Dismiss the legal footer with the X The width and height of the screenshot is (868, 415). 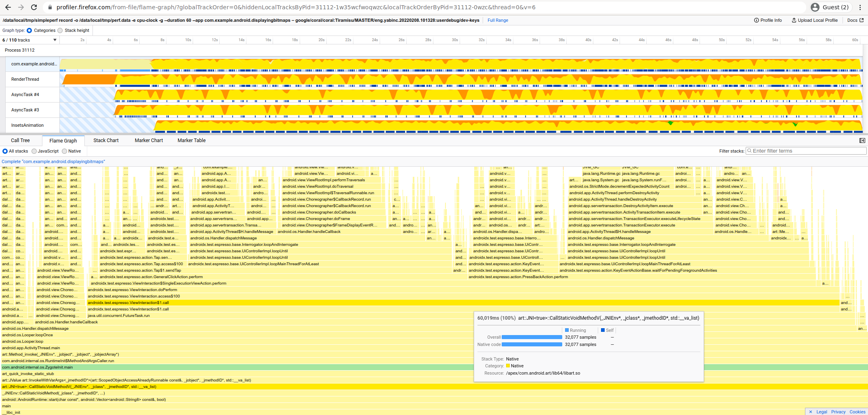810,412
